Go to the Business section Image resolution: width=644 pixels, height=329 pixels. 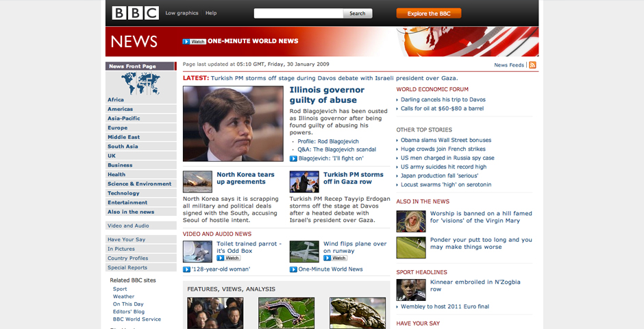[x=141, y=165]
